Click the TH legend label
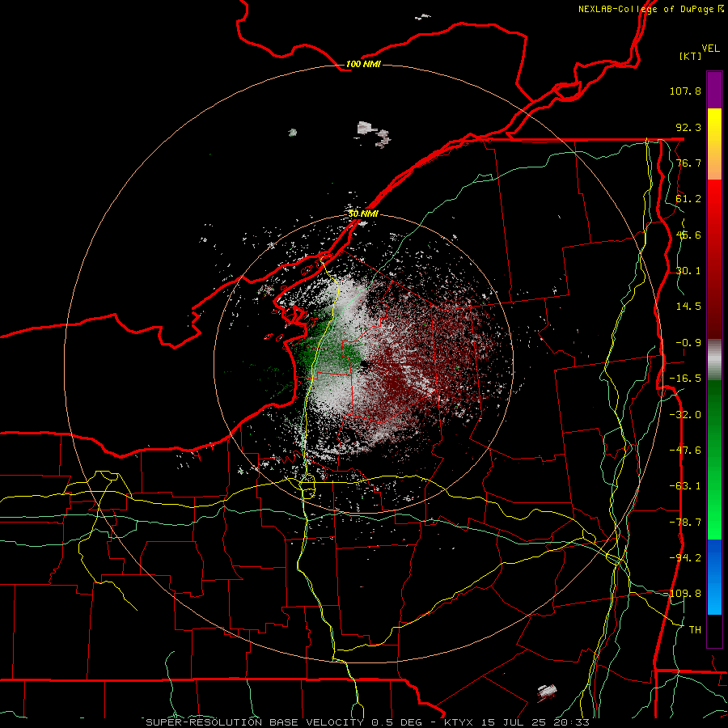Screen dimensions: 728x728 pyautogui.click(x=695, y=629)
